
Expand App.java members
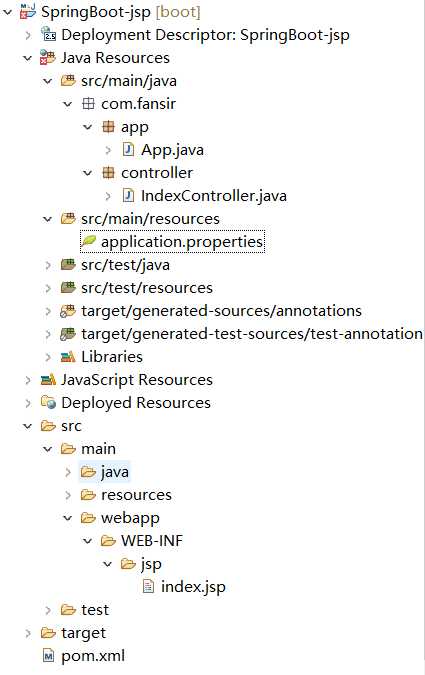108,150
